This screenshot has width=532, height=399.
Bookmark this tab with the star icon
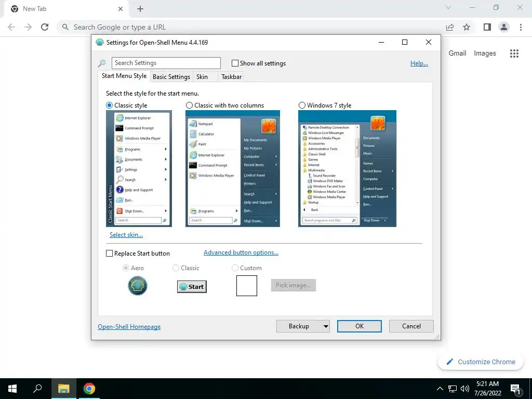coord(467,27)
